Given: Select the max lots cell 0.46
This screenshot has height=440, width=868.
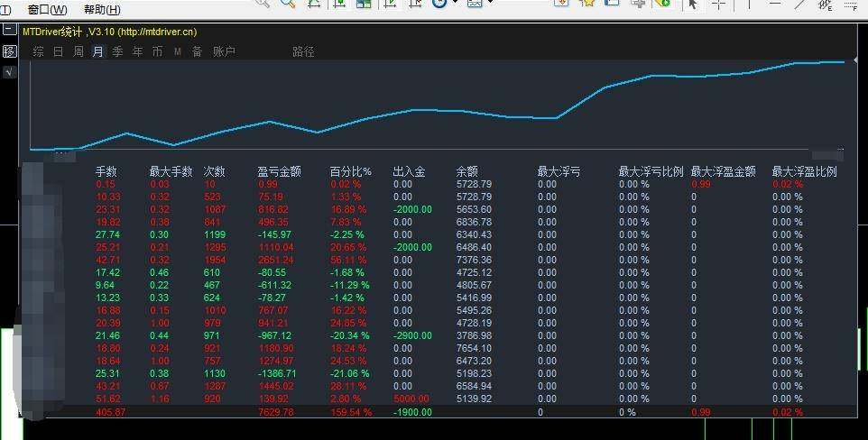Looking at the screenshot, I should click(x=160, y=272).
